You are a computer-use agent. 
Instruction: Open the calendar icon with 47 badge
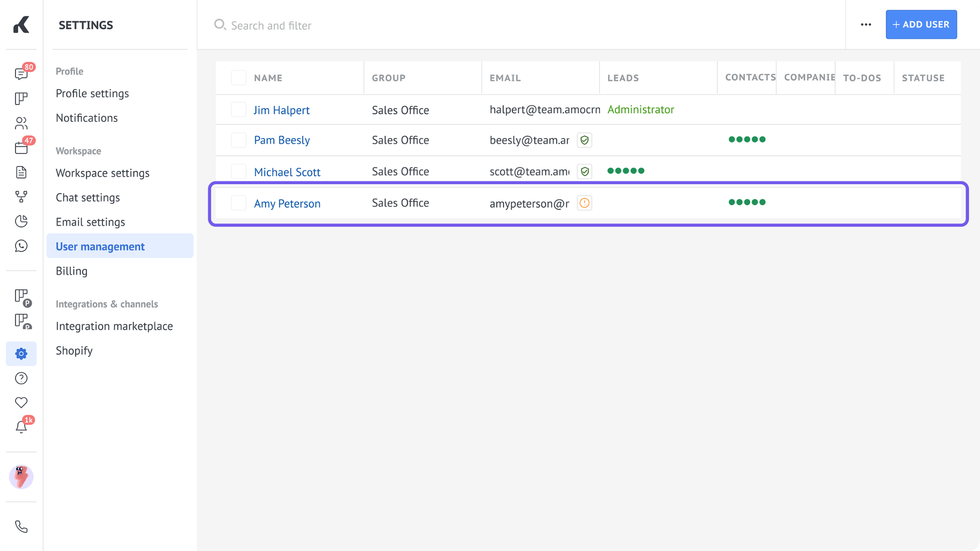[21, 147]
